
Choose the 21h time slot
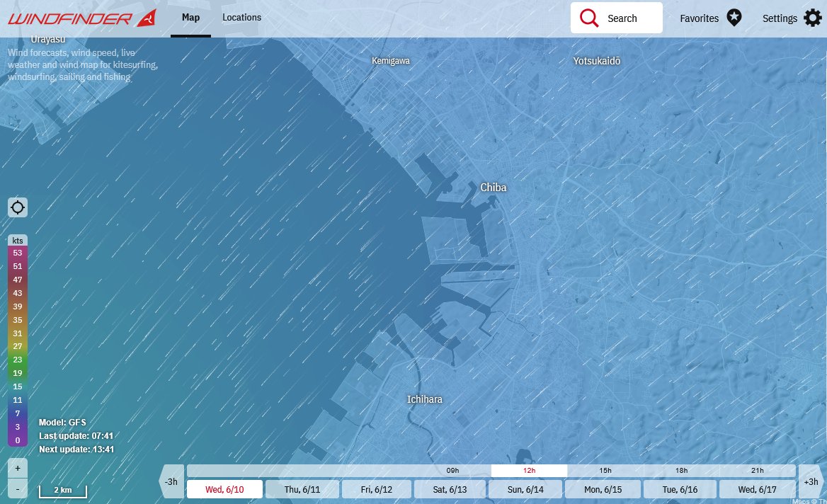click(x=758, y=471)
